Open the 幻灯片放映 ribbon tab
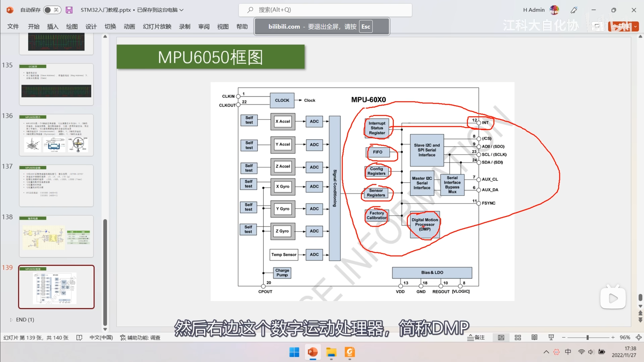644x362 pixels. (x=157, y=27)
